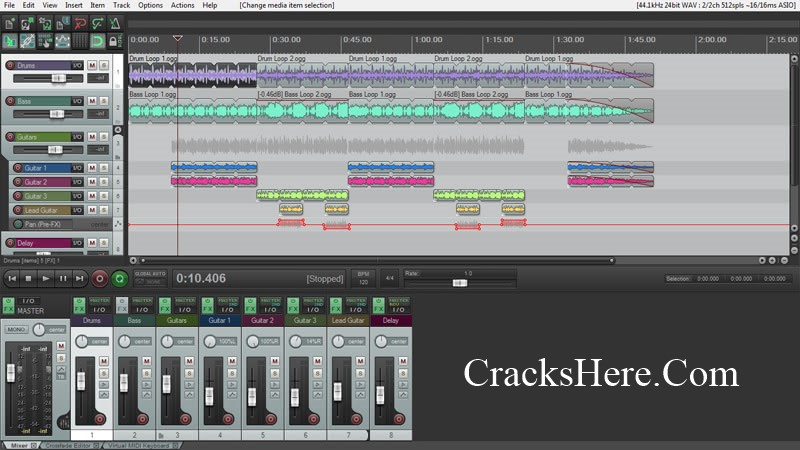Mute Guitar 1 on the mixer strip
Viewport: 800px width, 450px height.
[x=232, y=361]
